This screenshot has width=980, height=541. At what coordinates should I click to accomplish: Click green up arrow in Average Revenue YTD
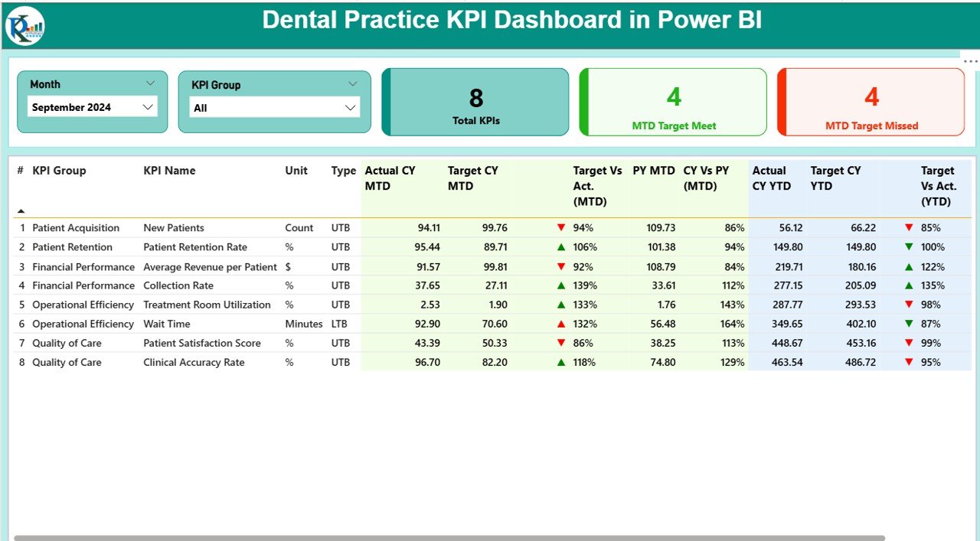(x=909, y=266)
